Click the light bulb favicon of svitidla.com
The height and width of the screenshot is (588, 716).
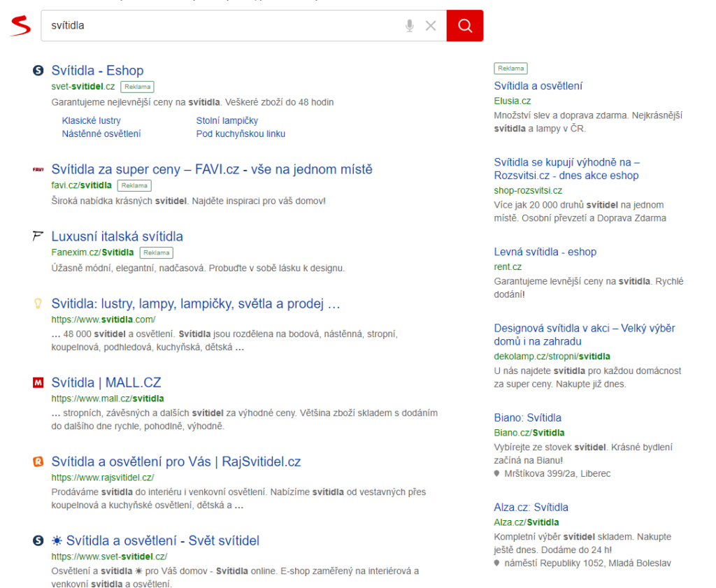point(38,304)
